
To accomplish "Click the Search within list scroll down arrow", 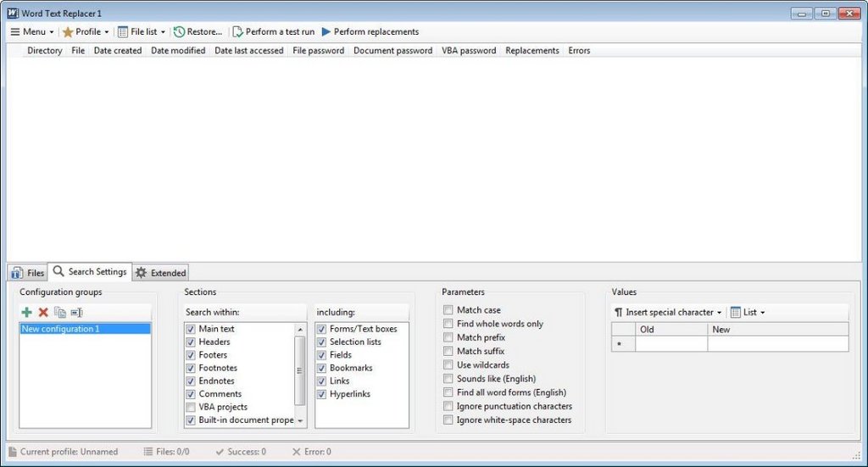I will pos(300,421).
